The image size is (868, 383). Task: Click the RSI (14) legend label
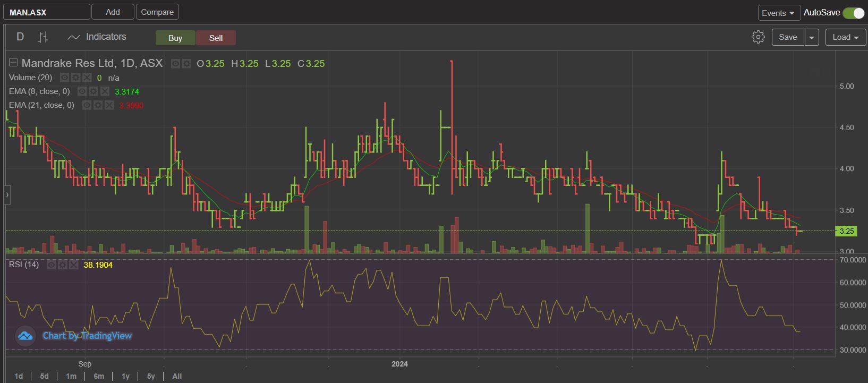(24, 265)
